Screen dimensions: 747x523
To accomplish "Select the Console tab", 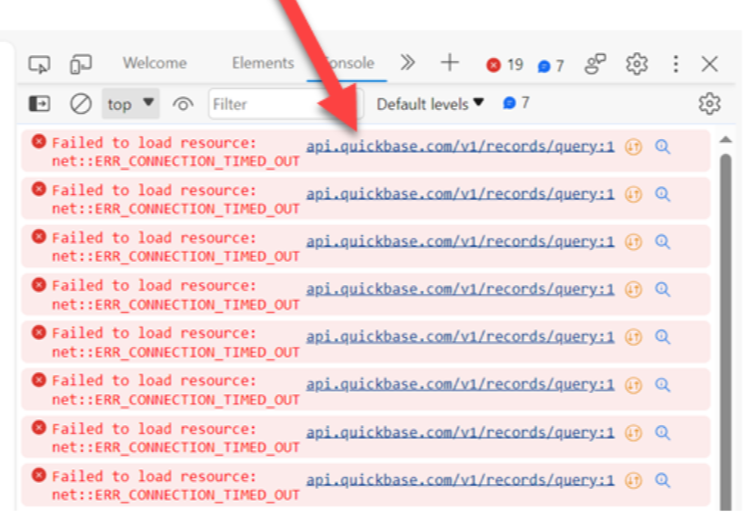I will click(347, 63).
